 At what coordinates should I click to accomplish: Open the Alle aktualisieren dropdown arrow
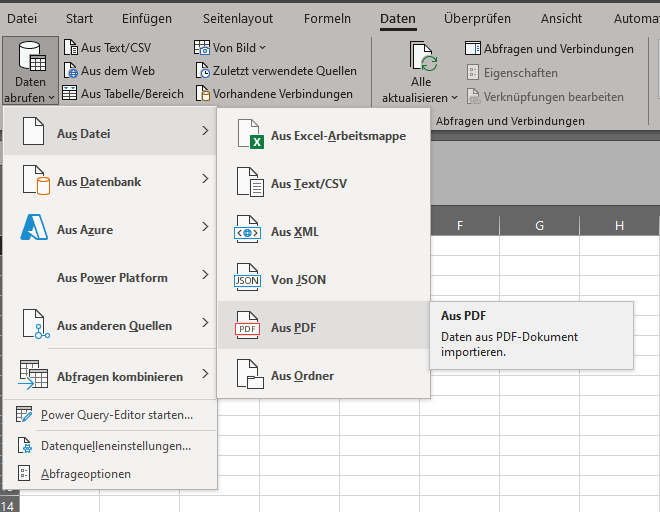point(455,98)
